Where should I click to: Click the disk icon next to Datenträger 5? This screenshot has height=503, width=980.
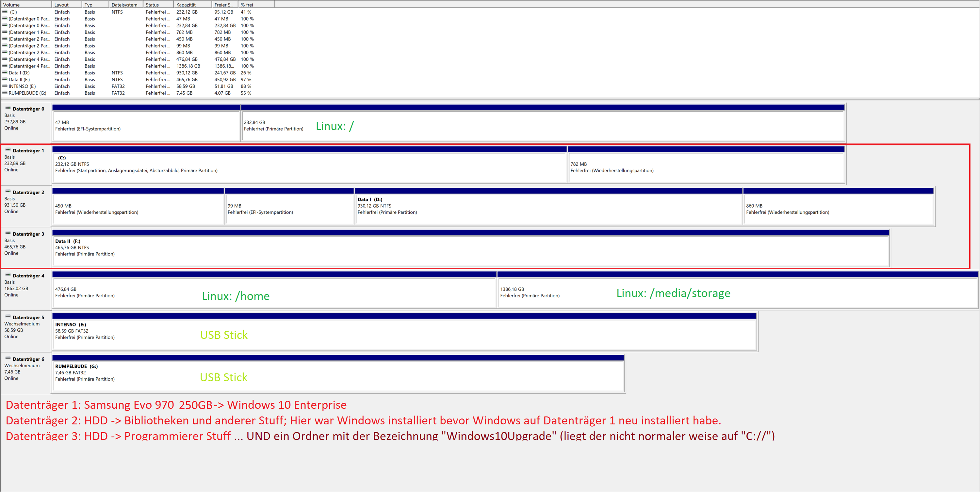(8, 317)
